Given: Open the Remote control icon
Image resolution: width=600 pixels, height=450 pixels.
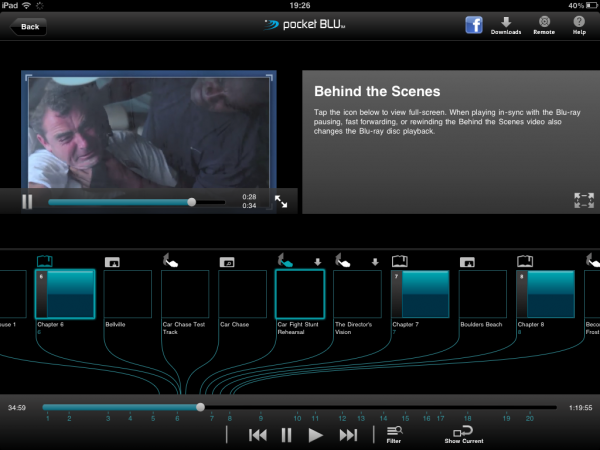Looking at the screenshot, I should pyautogui.click(x=543, y=25).
